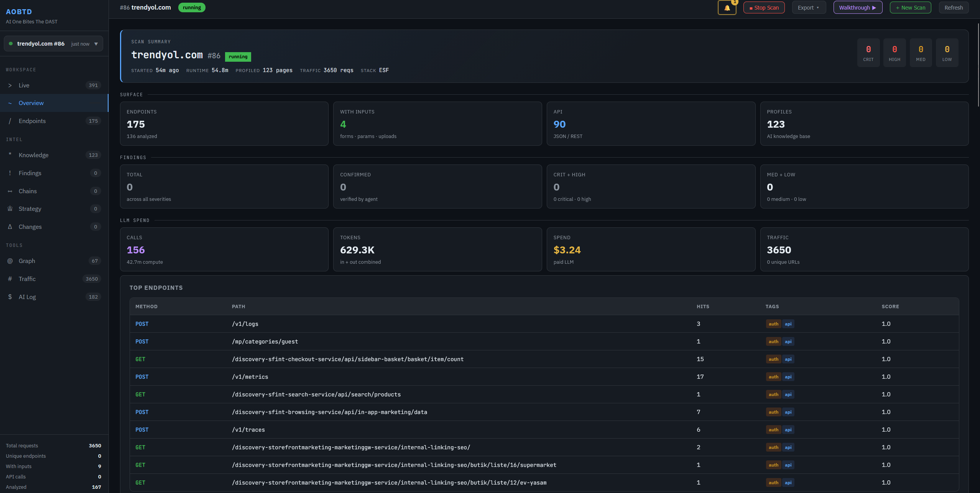The image size is (980, 493).
Task: Click the sidebar-basket item count endpoint path
Action: tap(348, 359)
